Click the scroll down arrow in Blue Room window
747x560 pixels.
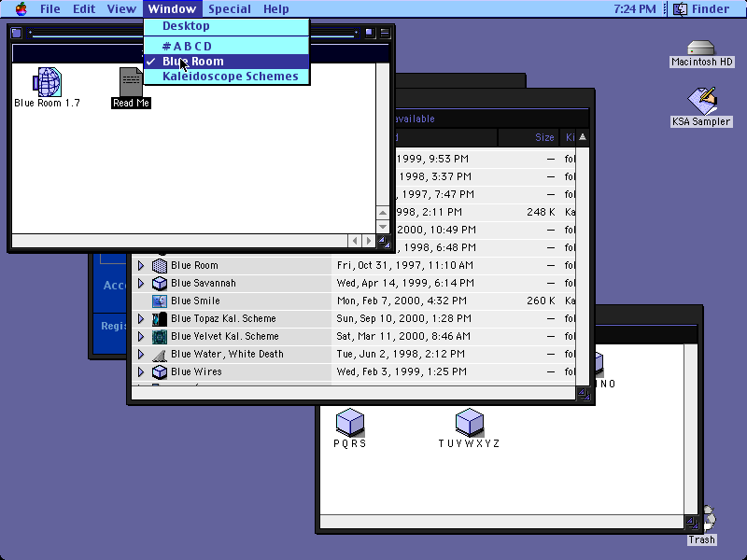tap(383, 226)
